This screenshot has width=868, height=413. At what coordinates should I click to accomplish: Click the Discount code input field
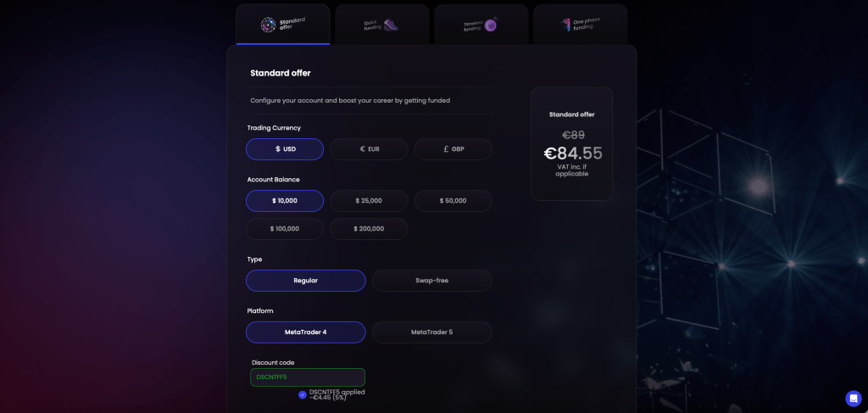click(x=308, y=377)
